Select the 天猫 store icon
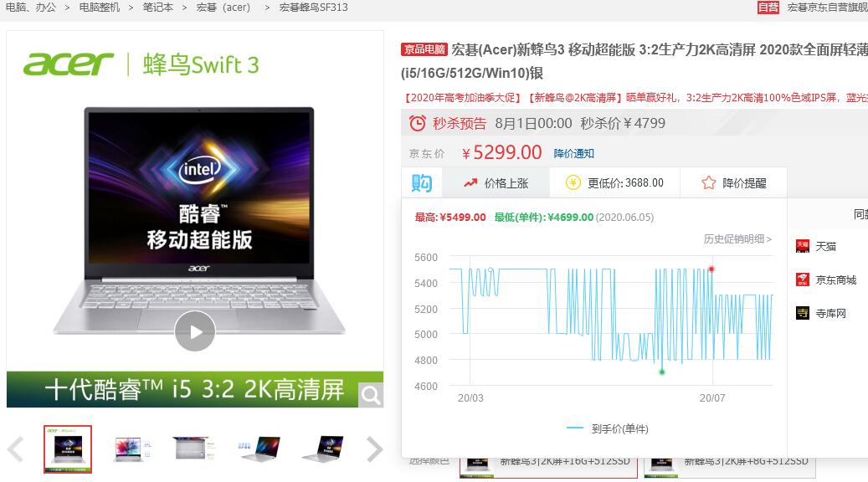This screenshot has height=482, width=868. tap(803, 246)
